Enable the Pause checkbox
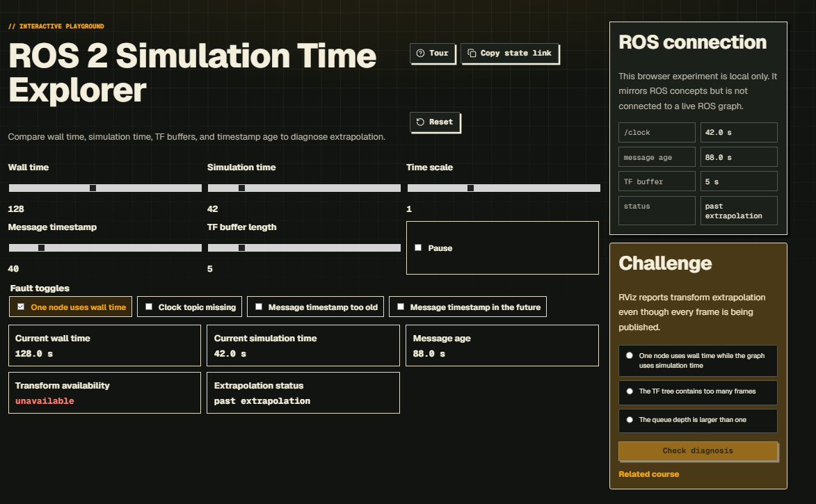The width and height of the screenshot is (816, 504). pyautogui.click(x=418, y=247)
